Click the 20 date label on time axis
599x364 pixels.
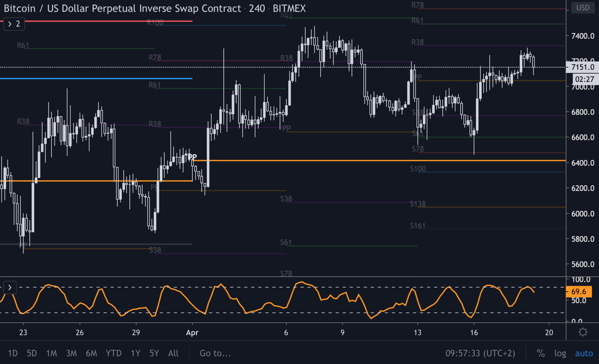pyautogui.click(x=549, y=333)
